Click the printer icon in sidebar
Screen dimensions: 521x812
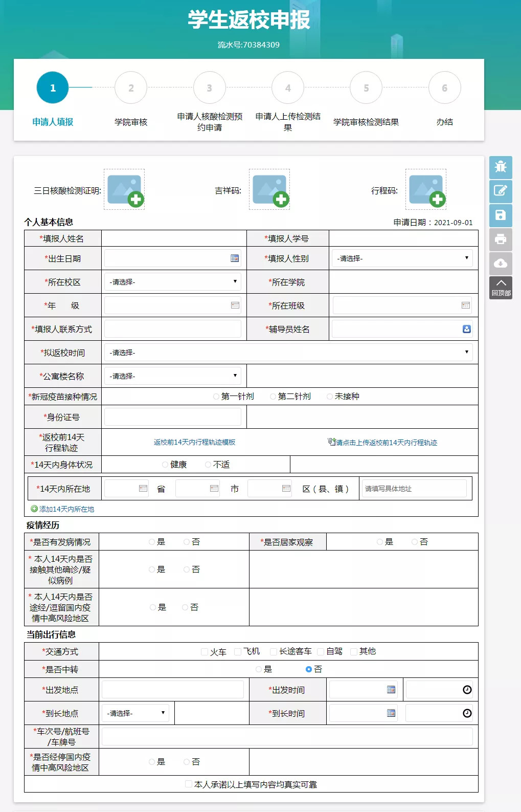coord(501,239)
